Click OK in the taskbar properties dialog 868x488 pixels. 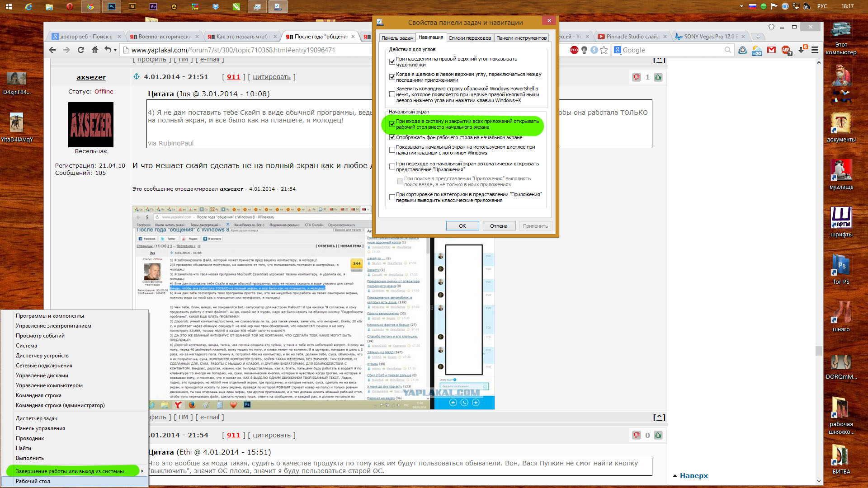click(x=462, y=226)
